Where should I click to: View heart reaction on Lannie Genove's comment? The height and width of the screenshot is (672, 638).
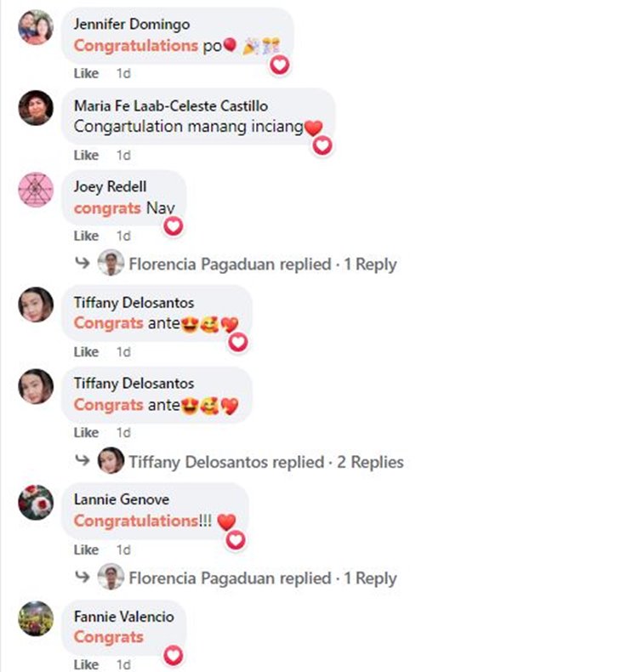pos(236,539)
